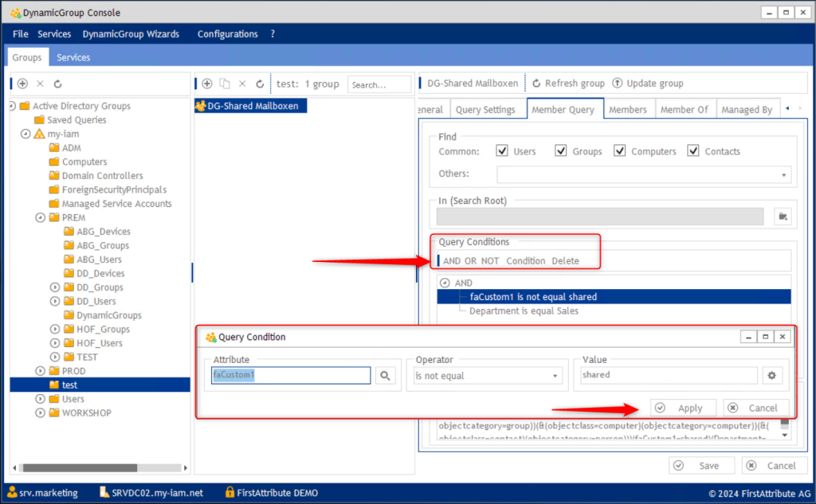Screen dimensions: 816x504
Task: Click the Save button at the bottom
Action: (x=701, y=465)
